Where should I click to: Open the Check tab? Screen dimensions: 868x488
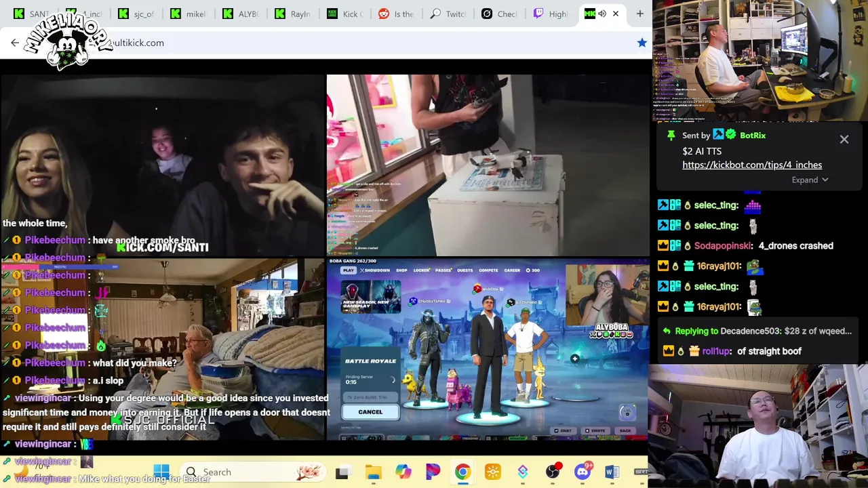[x=500, y=14]
